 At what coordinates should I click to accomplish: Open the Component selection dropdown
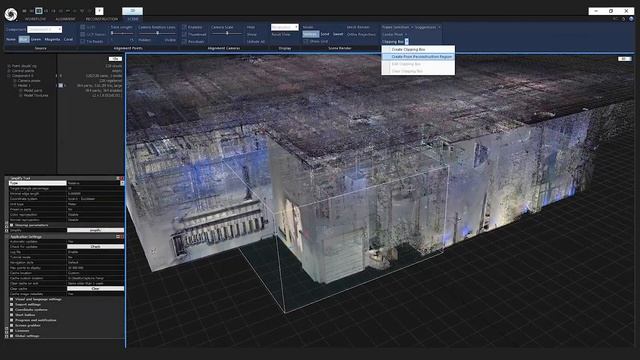(x=44, y=29)
